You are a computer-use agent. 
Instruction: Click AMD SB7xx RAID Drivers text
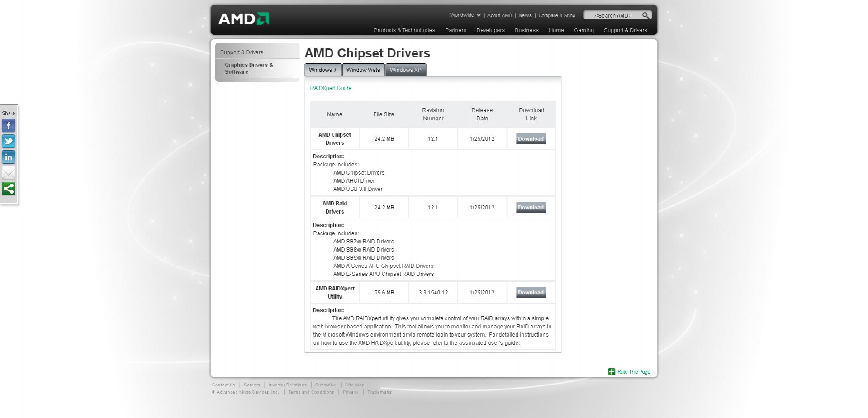coord(364,242)
